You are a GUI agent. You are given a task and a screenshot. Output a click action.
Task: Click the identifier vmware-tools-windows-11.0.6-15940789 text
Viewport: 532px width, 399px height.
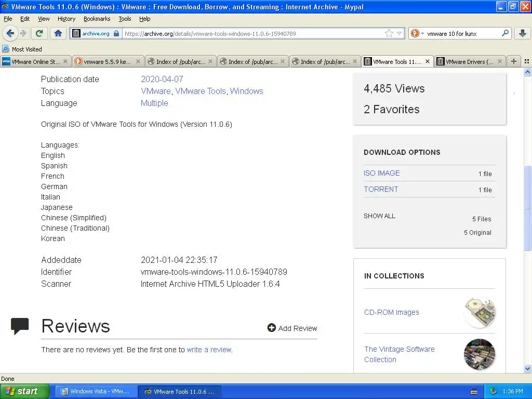(214, 272)
